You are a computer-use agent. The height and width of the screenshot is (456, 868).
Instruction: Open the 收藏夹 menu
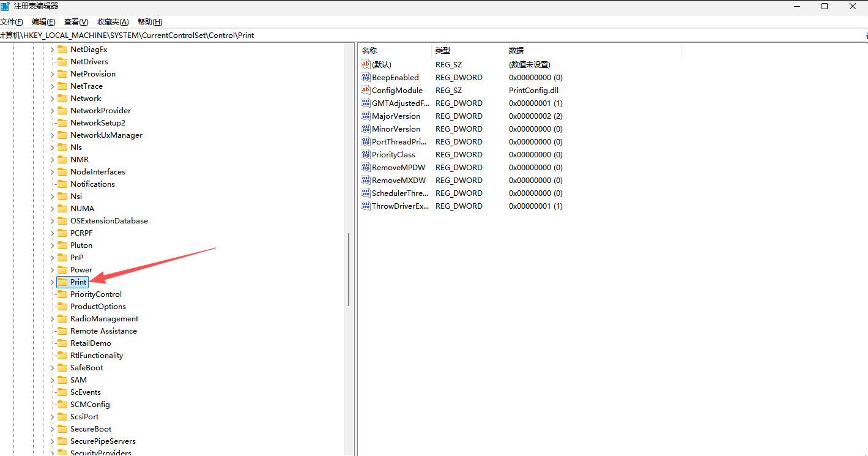pyautogui.click(x=112, y=21)
